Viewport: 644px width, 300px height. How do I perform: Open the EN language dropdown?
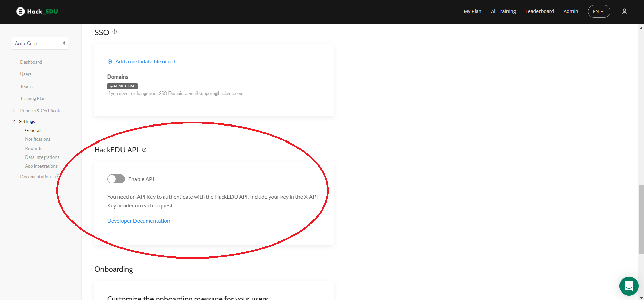[x=599, y=11]
